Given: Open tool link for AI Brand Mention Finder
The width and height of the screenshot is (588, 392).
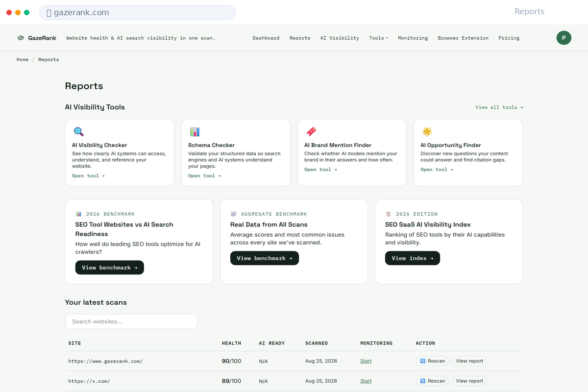Looking at the screenshot, I should (320, 170).
